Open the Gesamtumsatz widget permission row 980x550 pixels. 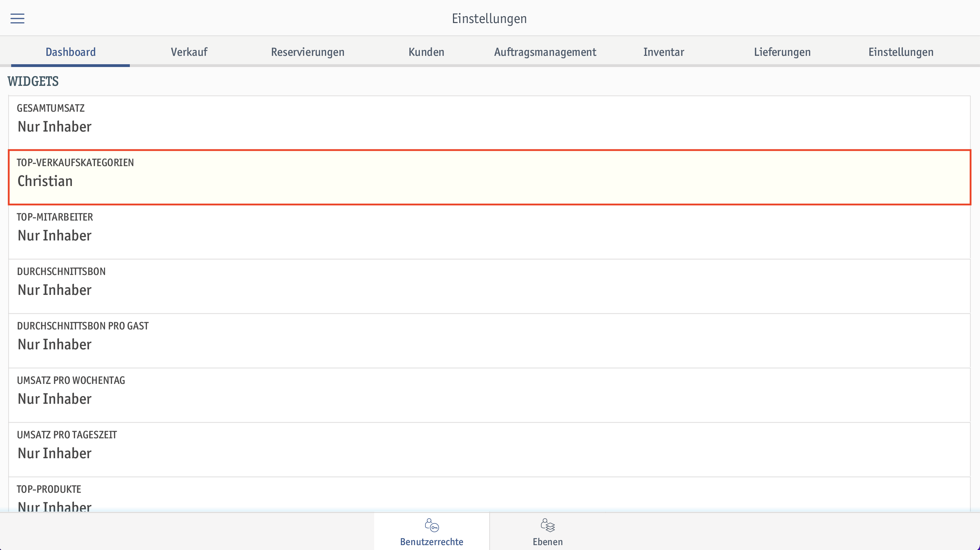[490, 123]
